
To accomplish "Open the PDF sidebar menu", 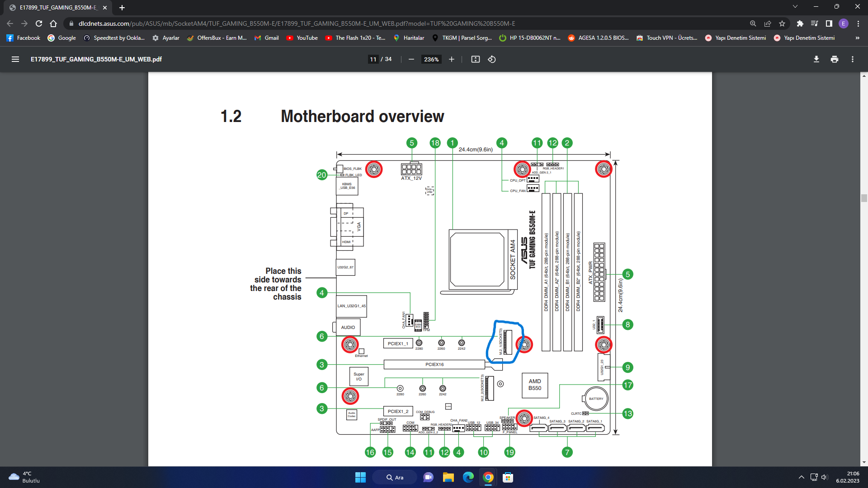I will click(15, 59).
